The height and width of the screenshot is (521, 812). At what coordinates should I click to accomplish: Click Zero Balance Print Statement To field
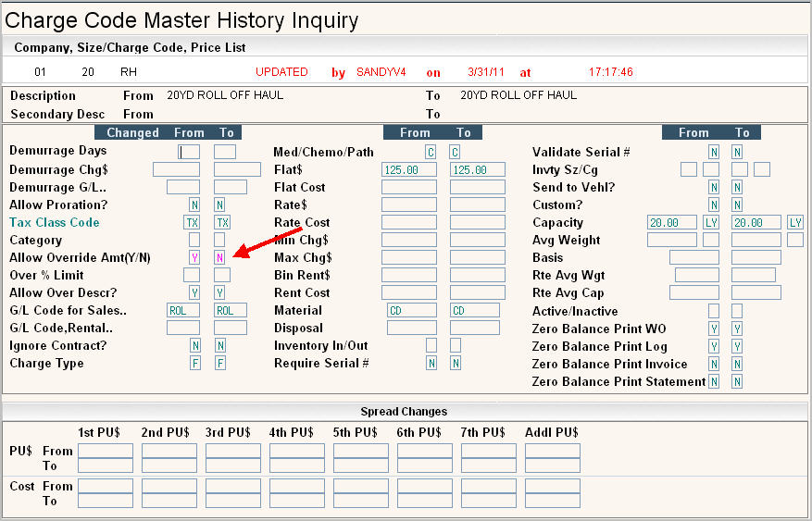[737, 381]
